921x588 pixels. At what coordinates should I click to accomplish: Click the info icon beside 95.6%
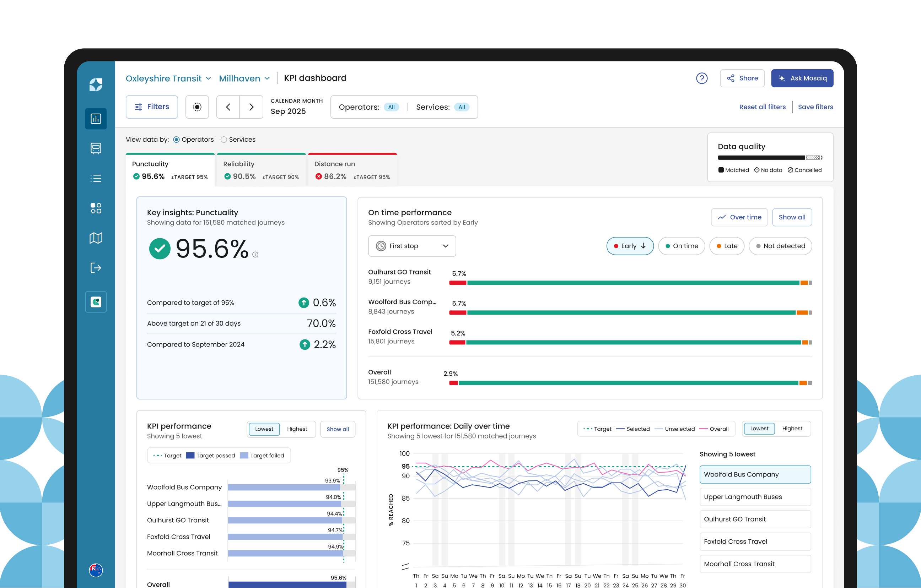coord(255,255)
